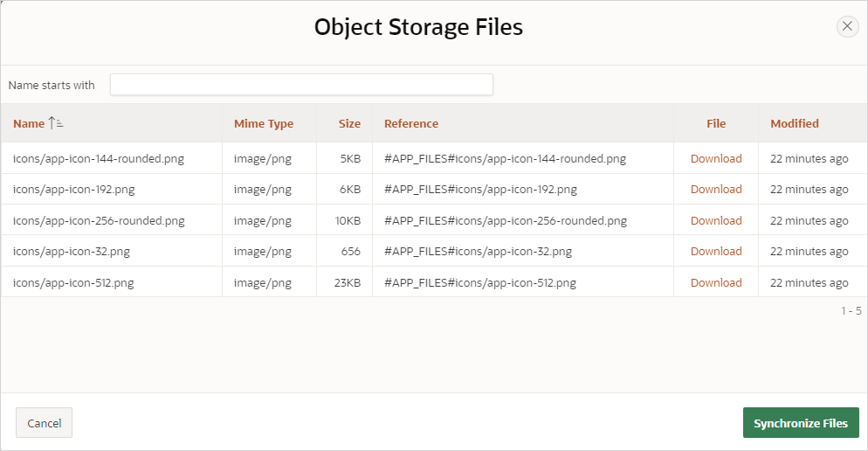This screenshot has width=868, height=451.
Task: Sort by the Mime Type column header
Action: click(x=264, y=123)
